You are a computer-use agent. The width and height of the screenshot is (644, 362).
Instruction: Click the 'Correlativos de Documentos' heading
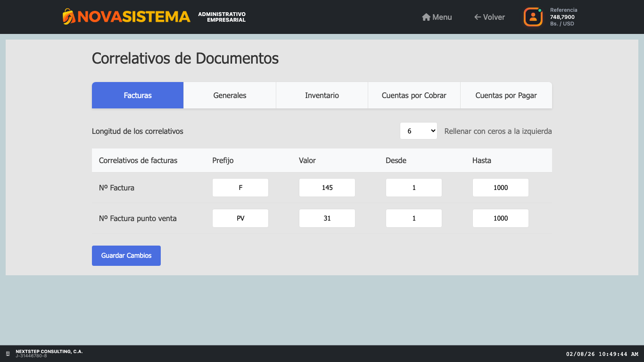coord(185,58)
